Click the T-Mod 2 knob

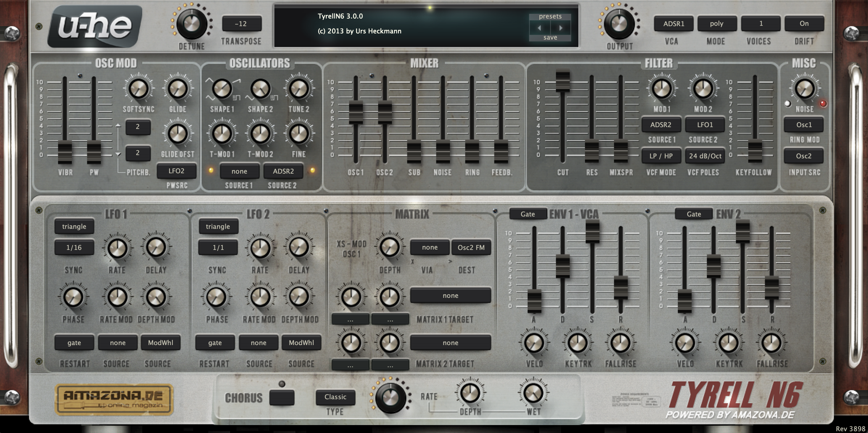pos(261,133)
